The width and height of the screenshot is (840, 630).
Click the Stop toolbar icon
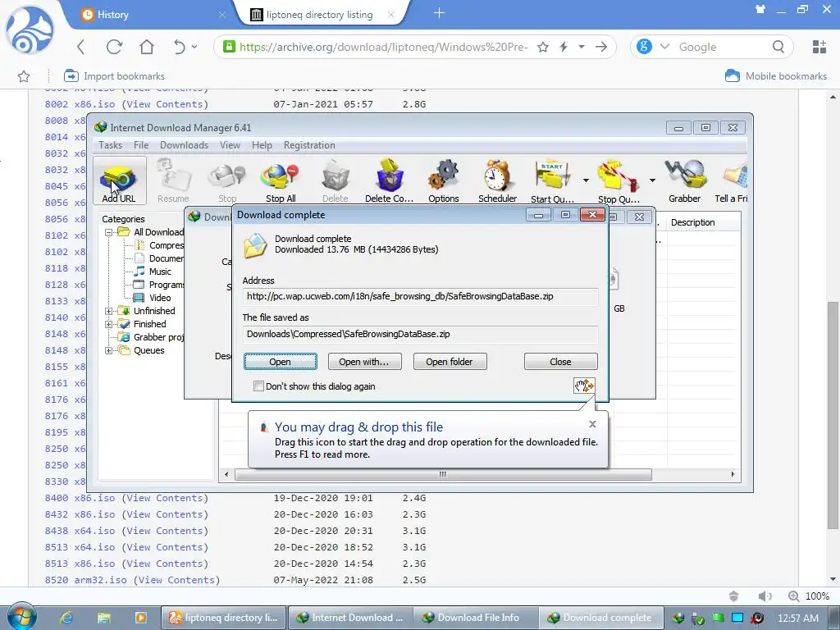(x=227, y=180)
